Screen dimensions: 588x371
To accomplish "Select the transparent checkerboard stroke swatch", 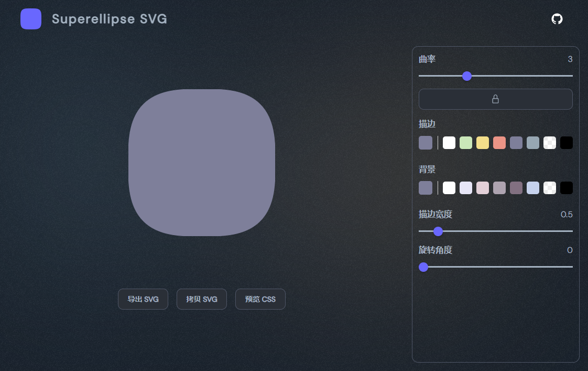I will tap(549, 142).
